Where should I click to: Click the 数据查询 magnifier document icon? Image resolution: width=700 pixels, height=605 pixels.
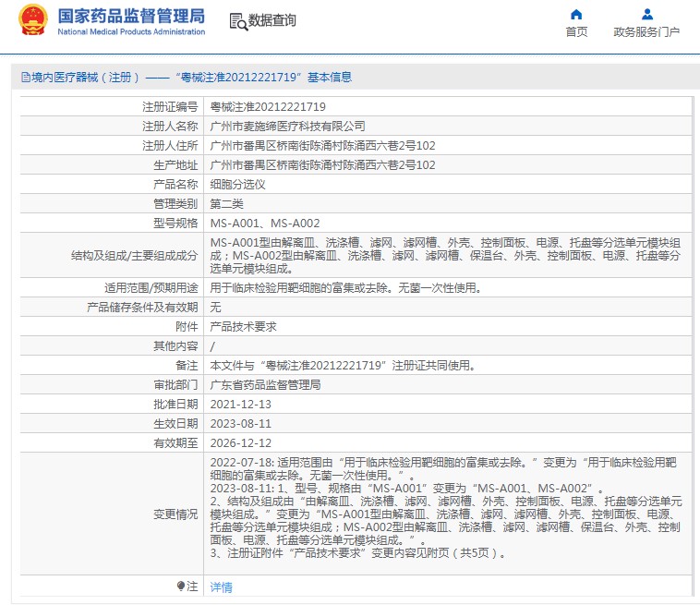[x=237, y=21]
